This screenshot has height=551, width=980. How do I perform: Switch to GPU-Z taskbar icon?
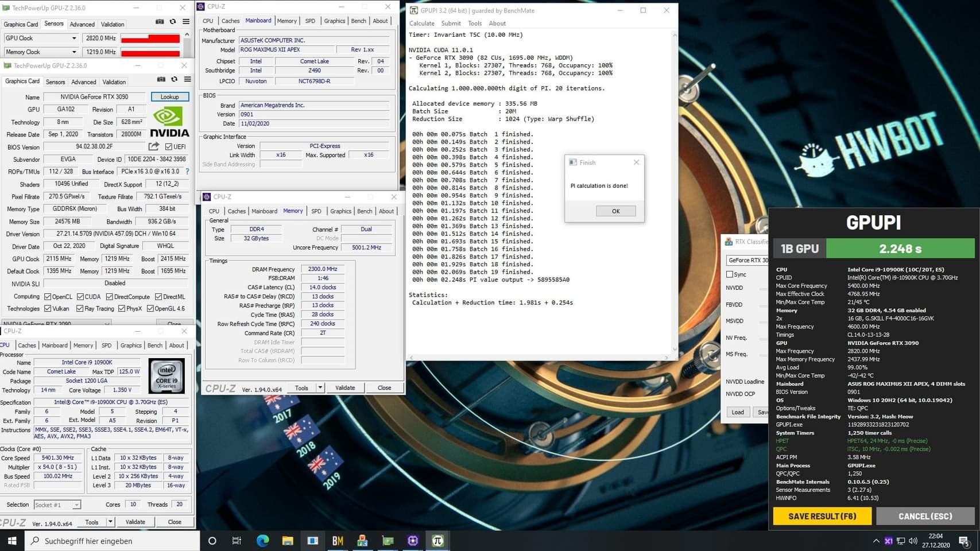(x=388, y=541)
